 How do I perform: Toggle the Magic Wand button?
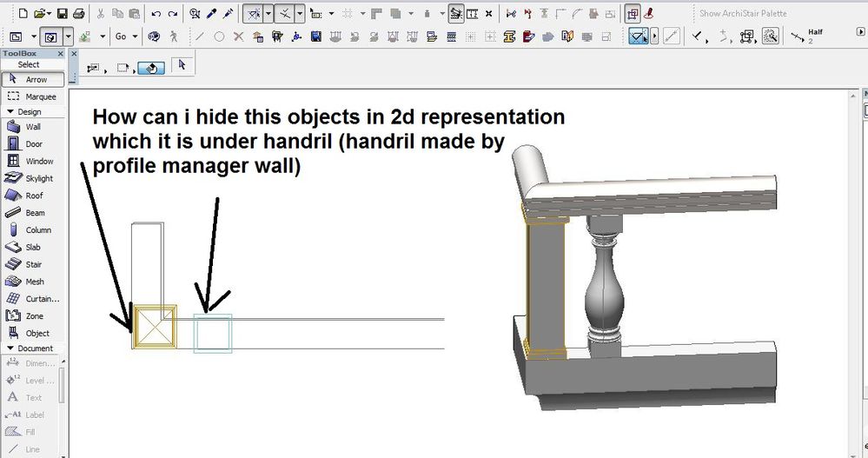coord(771,37)
